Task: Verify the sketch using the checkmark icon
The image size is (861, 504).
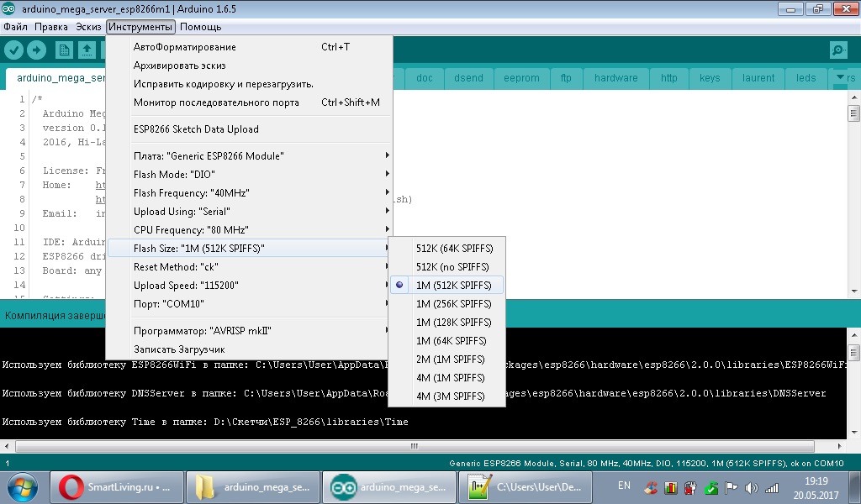Action: pyautogui.click(x=13, y=50)
